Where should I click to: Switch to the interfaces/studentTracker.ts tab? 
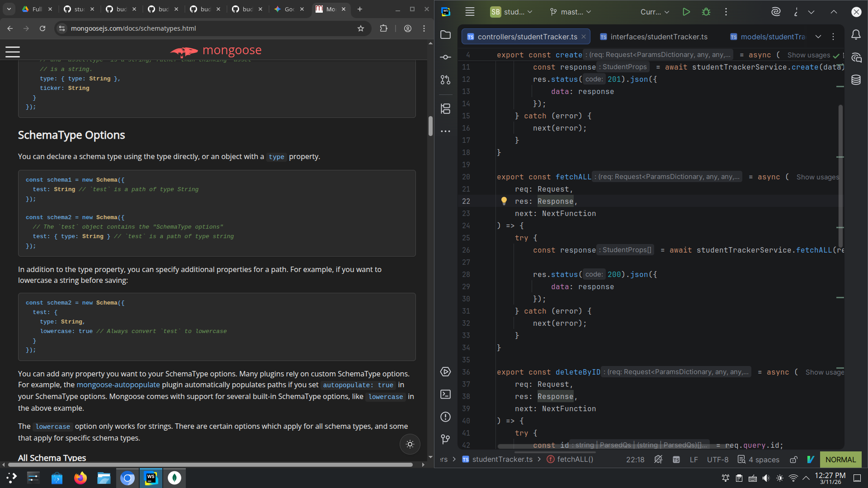(654, 37)
